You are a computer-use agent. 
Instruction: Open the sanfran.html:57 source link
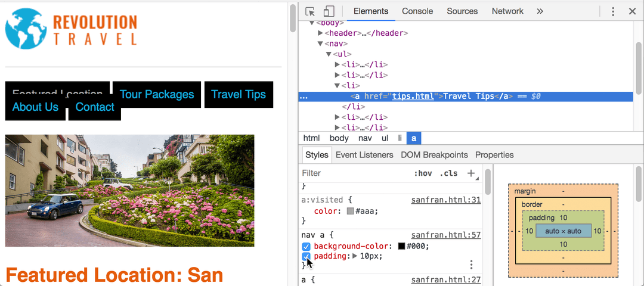446,235
